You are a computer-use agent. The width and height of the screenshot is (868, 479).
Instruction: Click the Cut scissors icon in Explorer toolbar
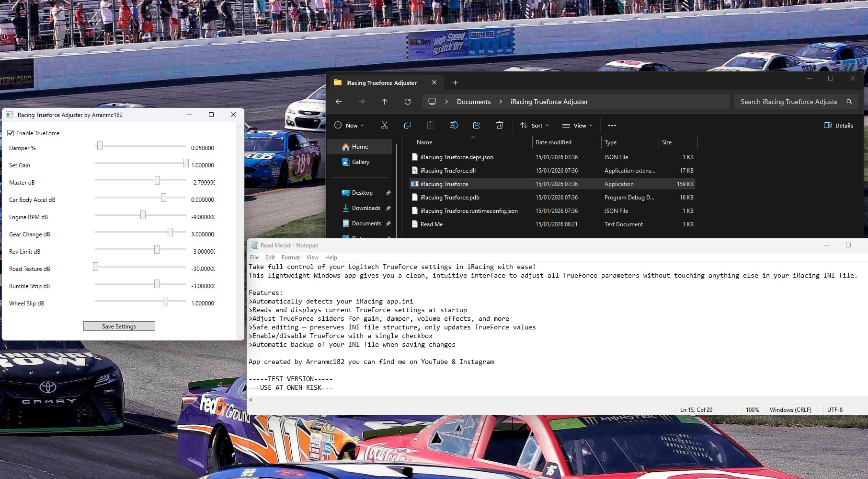click(384, 125)
